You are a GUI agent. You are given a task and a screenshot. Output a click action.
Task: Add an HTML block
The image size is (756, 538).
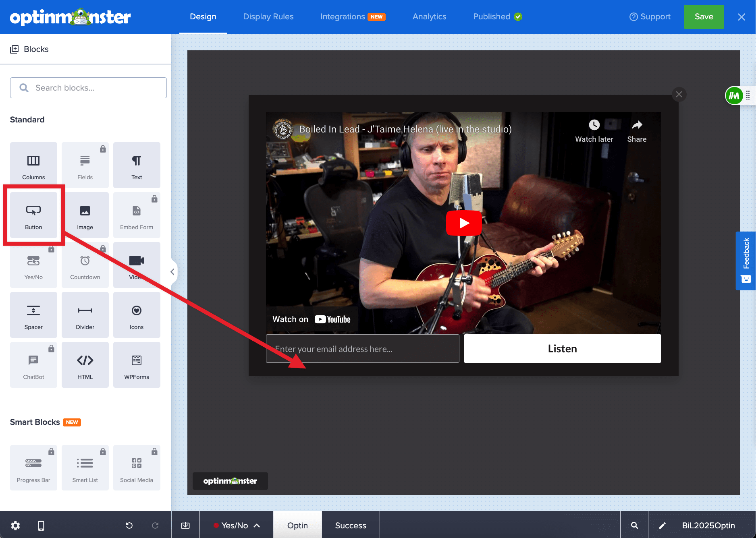[85, 365]
